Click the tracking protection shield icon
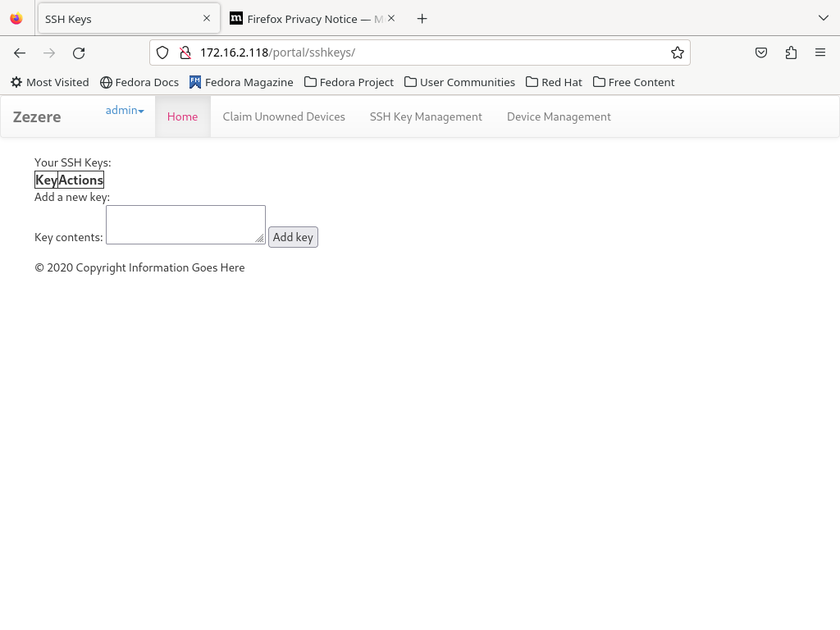Viewport: 840px width, 630px height. 162,52
